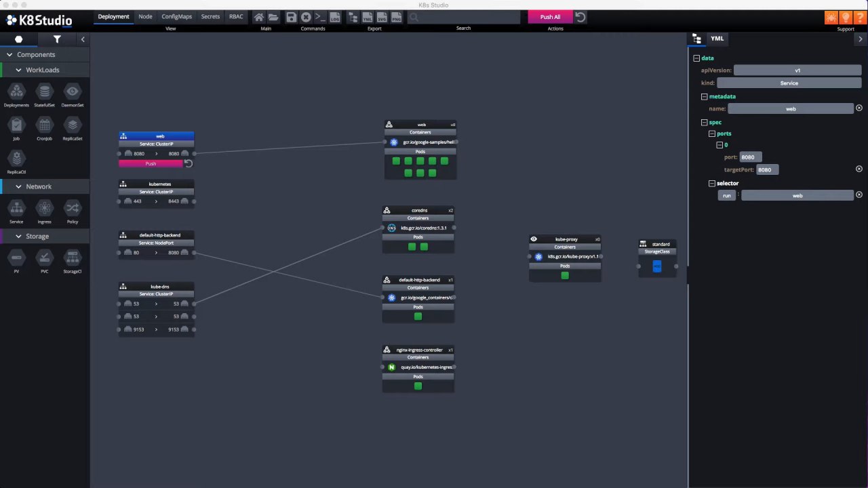Viewport: 868px width, 488px height.
Task: Edit the port value 8080 field
Action: [751, 157]
